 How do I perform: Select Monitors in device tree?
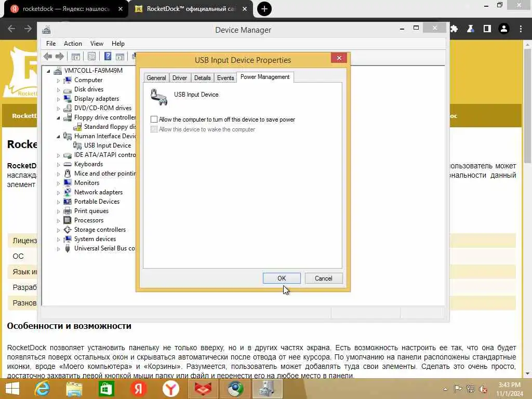click(87, 182)
